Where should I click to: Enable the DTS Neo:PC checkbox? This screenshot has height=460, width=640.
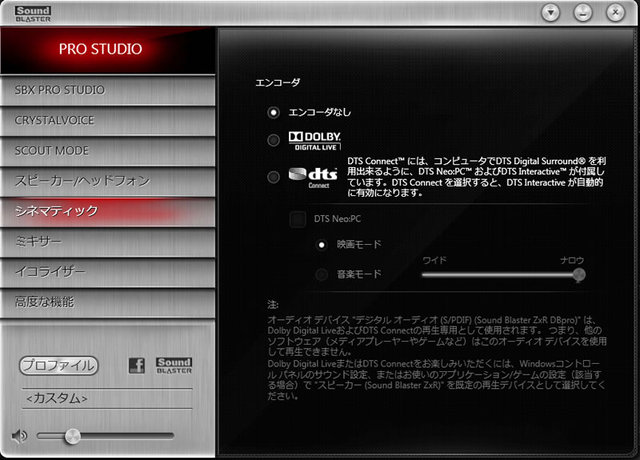298,219
